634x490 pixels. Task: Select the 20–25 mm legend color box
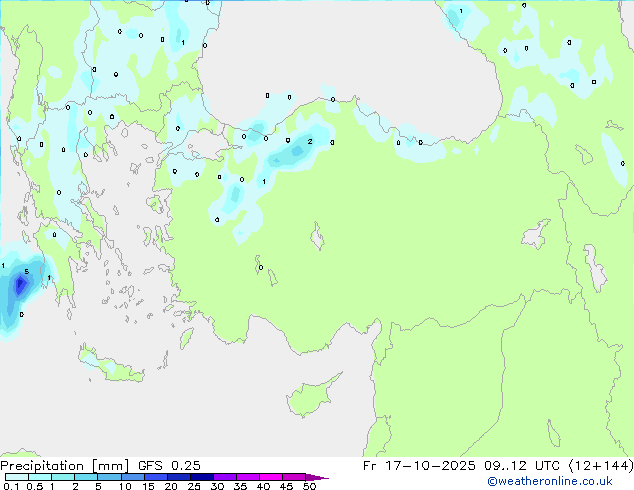(178, 477)
